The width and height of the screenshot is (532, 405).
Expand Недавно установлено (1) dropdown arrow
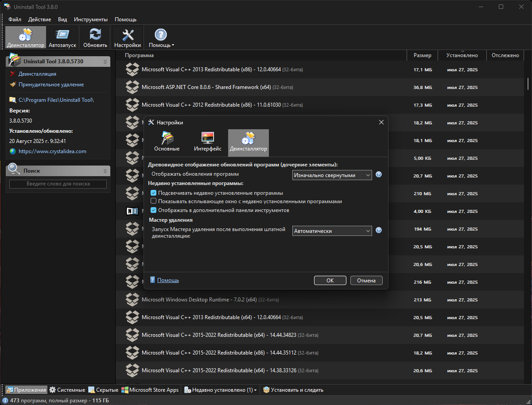tap(255, 390)
